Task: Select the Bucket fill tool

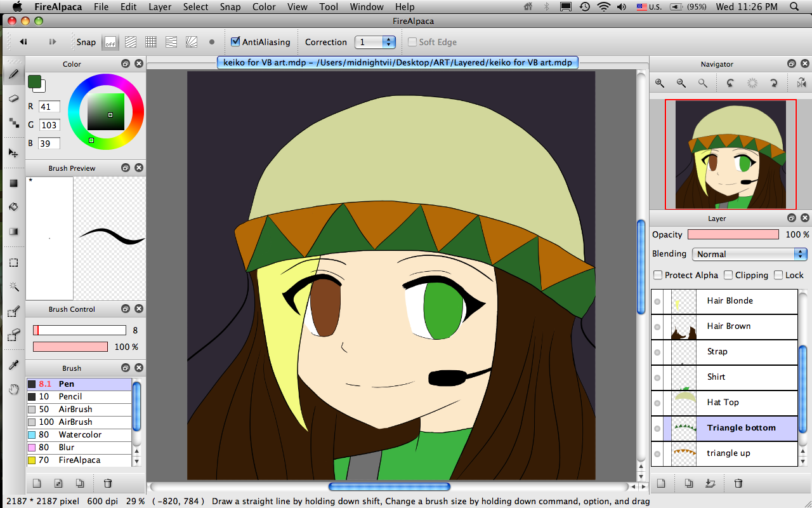Action: pos(13,207)
